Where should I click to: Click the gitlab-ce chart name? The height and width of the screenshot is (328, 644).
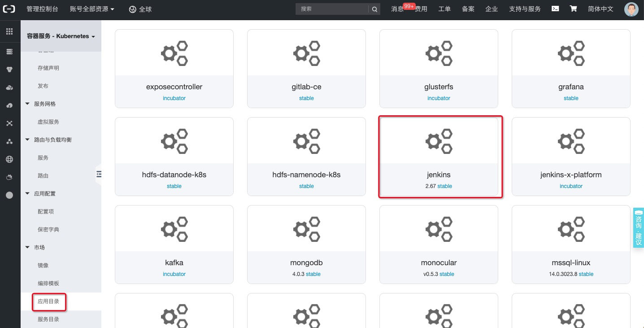point(306,87)
